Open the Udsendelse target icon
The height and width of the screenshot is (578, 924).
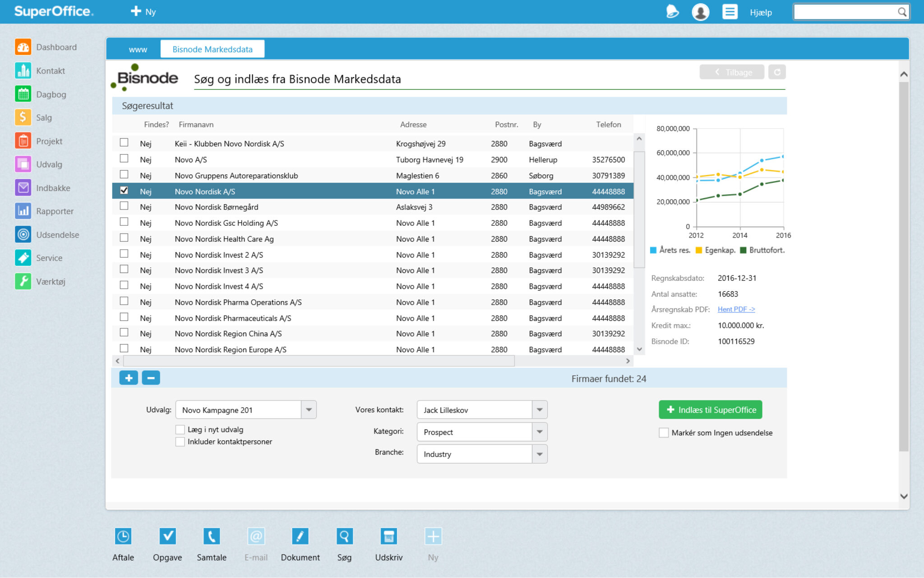point(23,234)
